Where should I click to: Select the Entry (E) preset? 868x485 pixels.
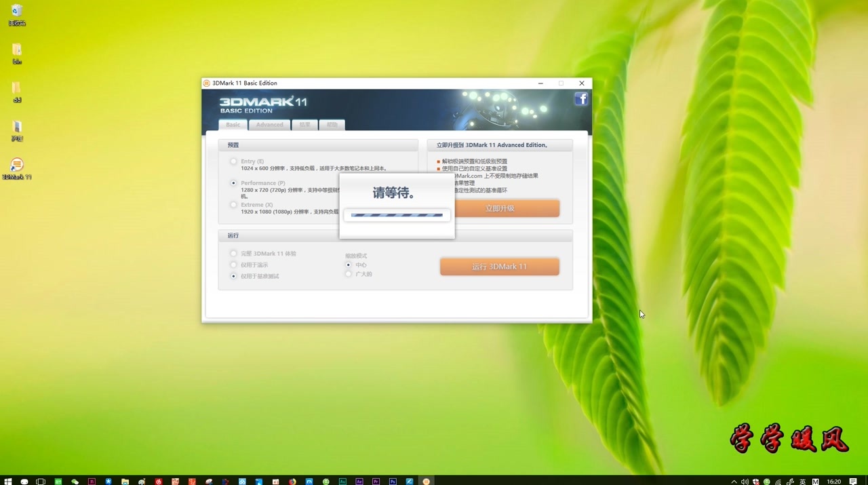click(x=233, y=161)
